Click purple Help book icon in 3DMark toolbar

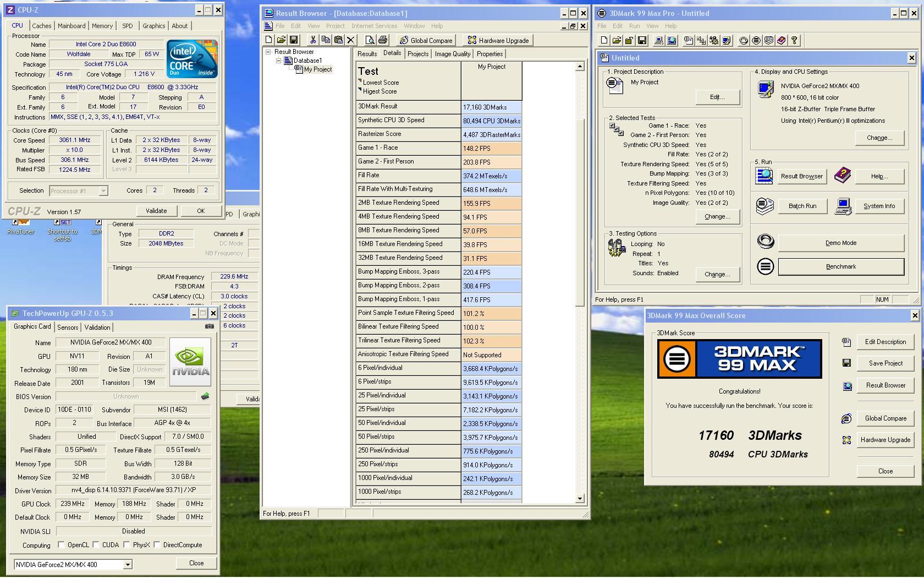click(x=782, y=40)
